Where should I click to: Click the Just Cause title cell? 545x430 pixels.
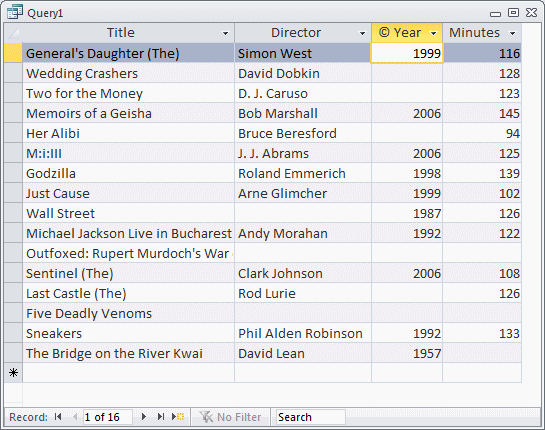pos(128,193)
